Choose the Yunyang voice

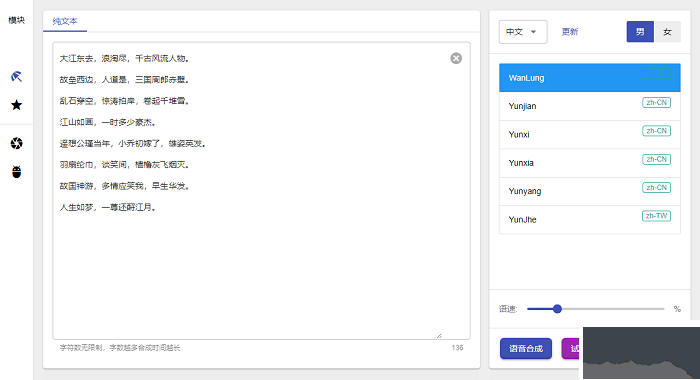pos(590,191)
